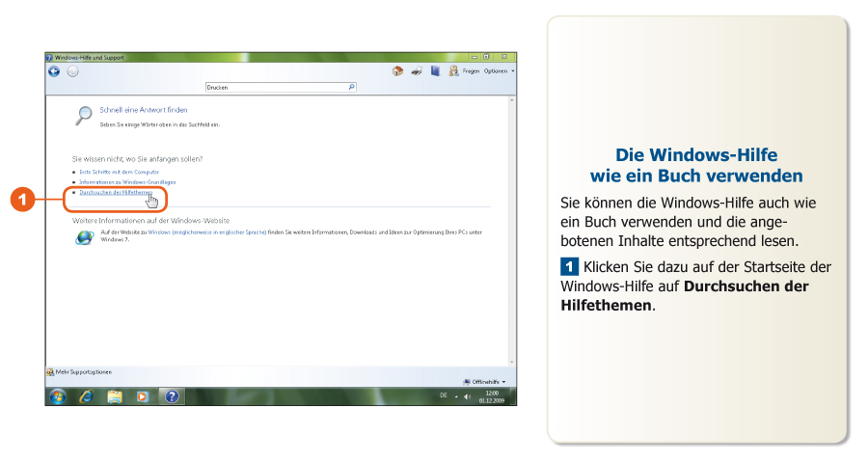Click the search field containing Drucken
Viewport: 868px width, 463px height.
pyautogui.click(x=276, y=87)
